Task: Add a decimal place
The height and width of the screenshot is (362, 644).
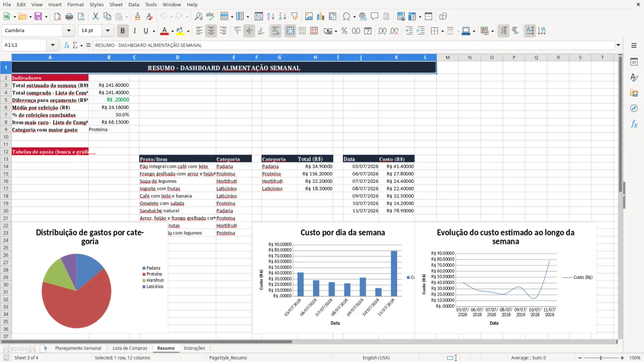Action: click(382, 31)
